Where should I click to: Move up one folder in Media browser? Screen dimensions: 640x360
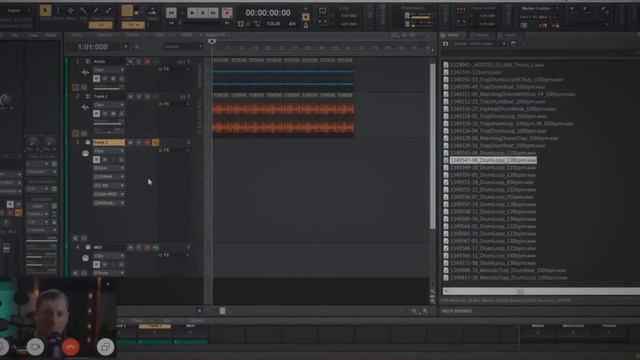(x=446, y=44)
